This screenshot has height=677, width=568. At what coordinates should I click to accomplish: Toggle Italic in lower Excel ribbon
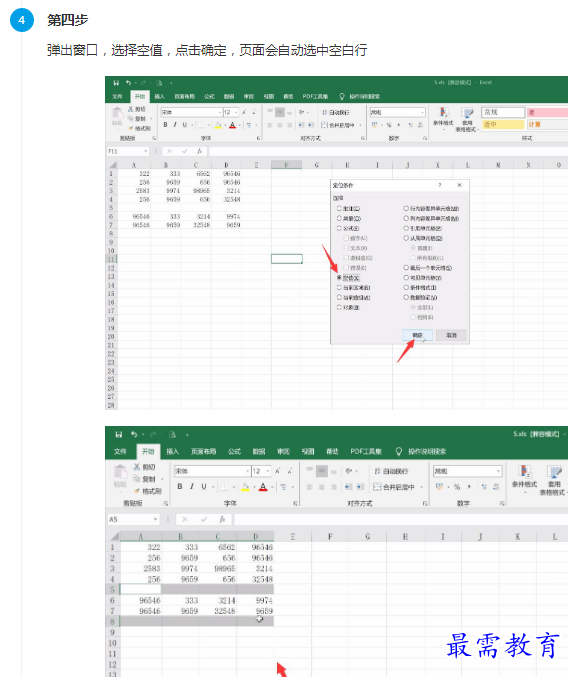192,487
